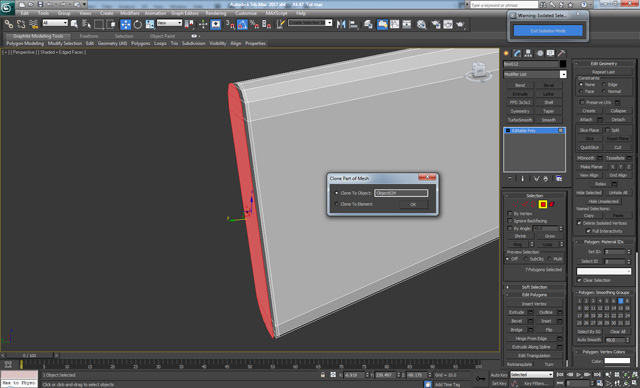640x388 pixels.
Task: Toggle Clear Selection checkbox
Action: click(579, 280)
